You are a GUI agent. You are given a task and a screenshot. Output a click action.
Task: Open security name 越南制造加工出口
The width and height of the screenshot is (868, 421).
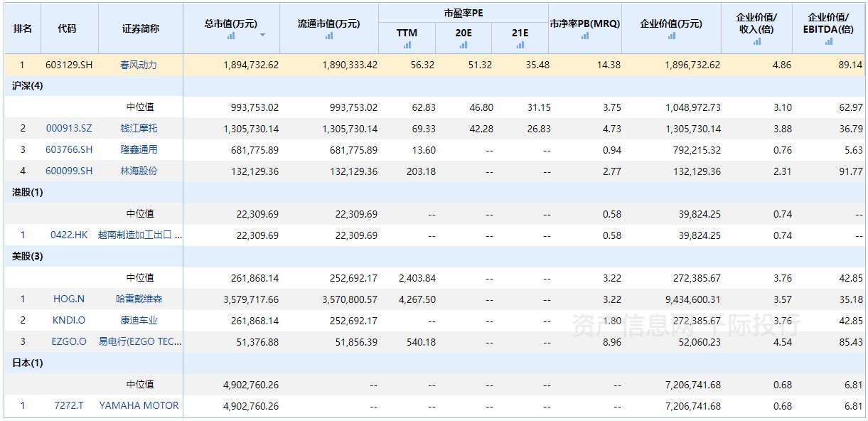tap(140, 235)
